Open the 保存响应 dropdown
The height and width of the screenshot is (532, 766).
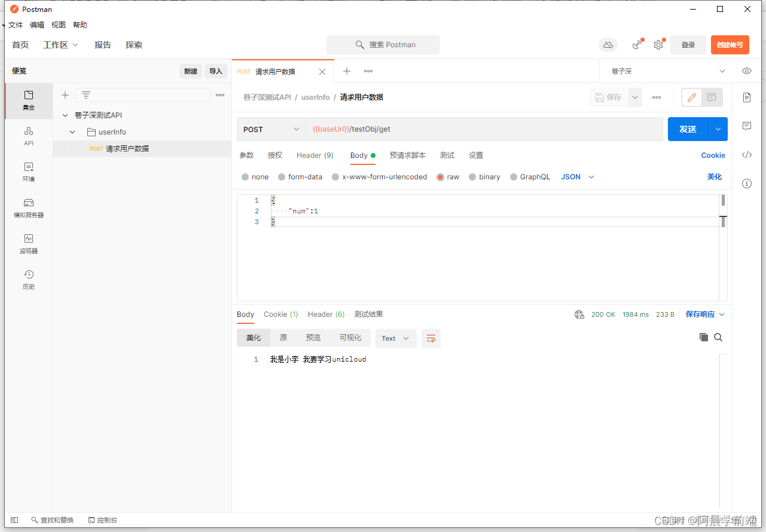(705, 314)
